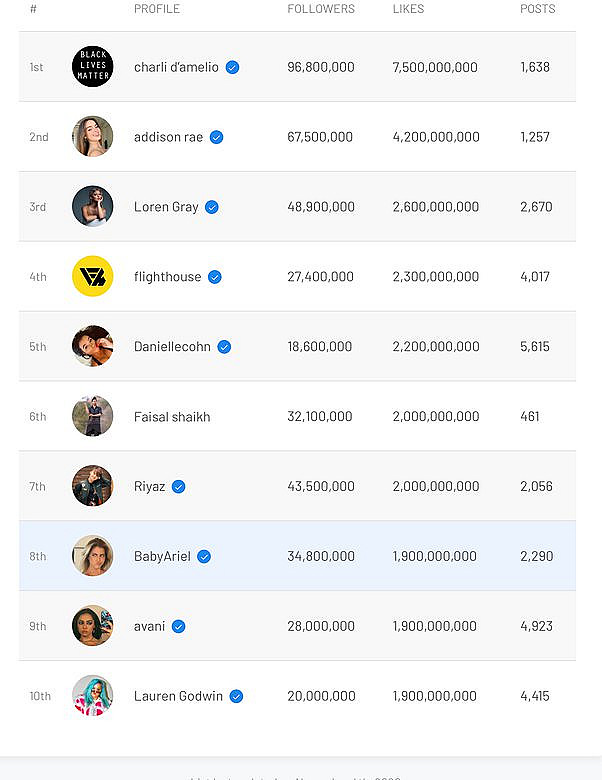Click the Black Lives Matter profile avatar
This screenshot has height=780, width=602.
pos(92,67)
